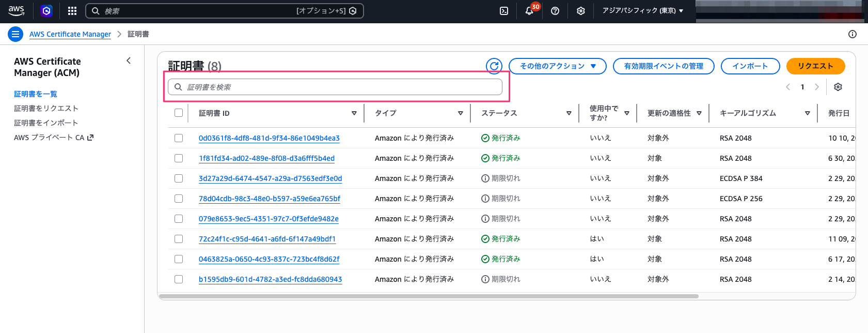Click the info panel icon

pyautogui.click(x=853, y=34)
